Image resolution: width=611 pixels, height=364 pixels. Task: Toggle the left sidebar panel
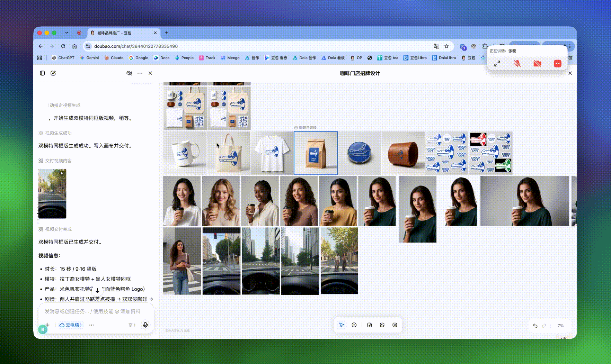click(42, 73)
